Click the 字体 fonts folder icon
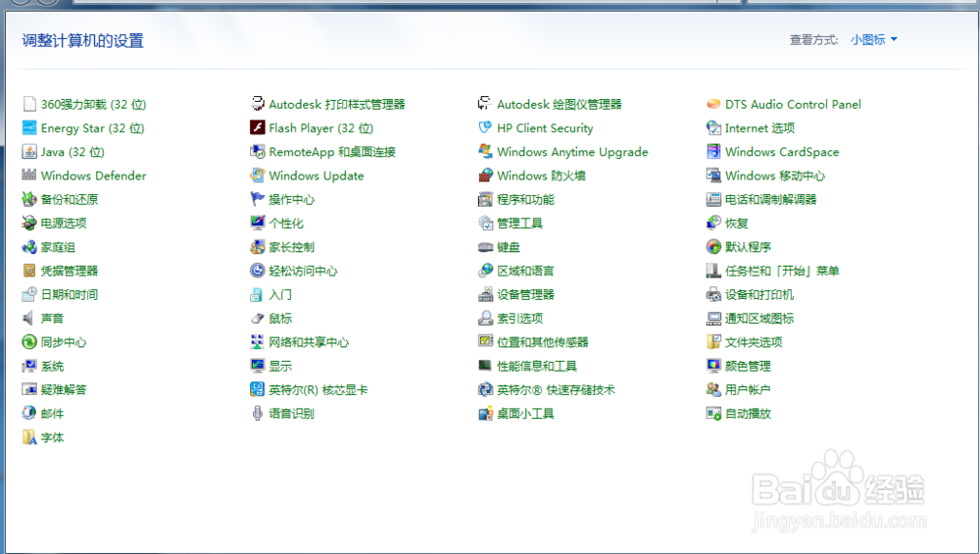This screenshot has height=554, width=980. pyautogui.click(x=28, y=436)
